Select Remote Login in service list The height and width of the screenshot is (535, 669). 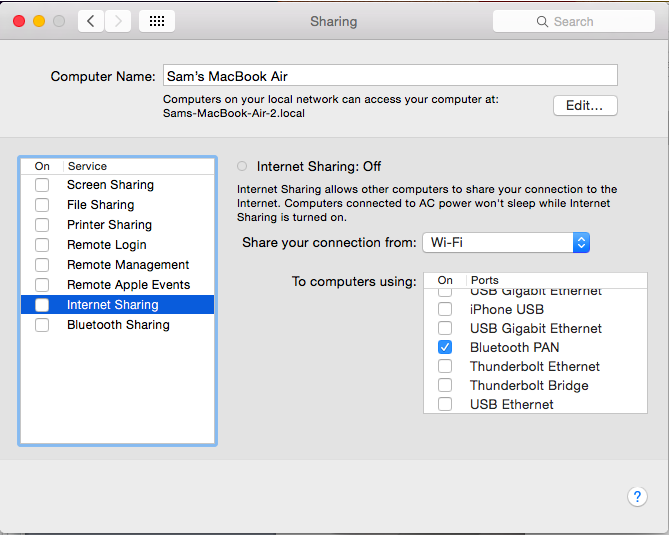107,245
